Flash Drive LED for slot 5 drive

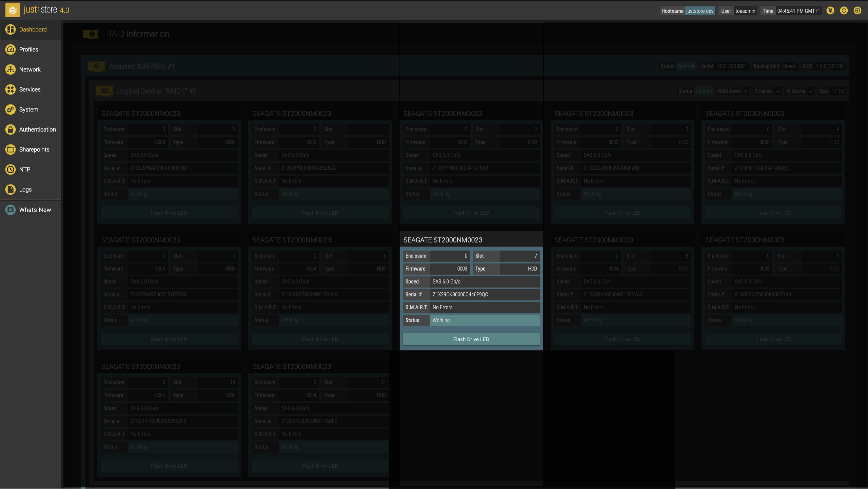tap(169, 339)
